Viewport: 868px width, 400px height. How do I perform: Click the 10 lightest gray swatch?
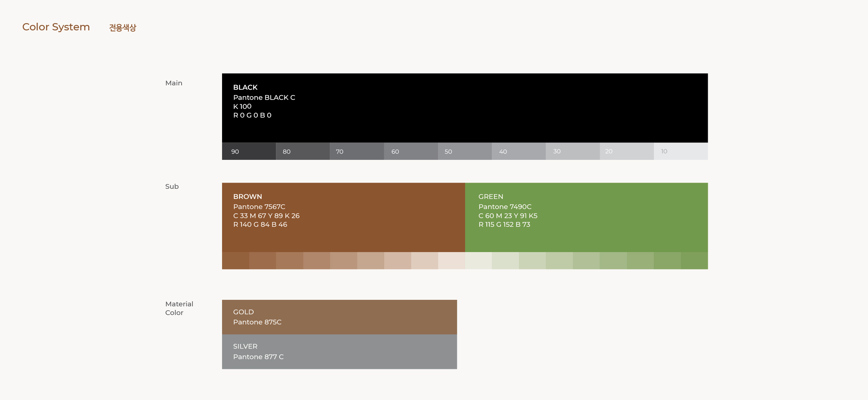[x=681, y=151]
